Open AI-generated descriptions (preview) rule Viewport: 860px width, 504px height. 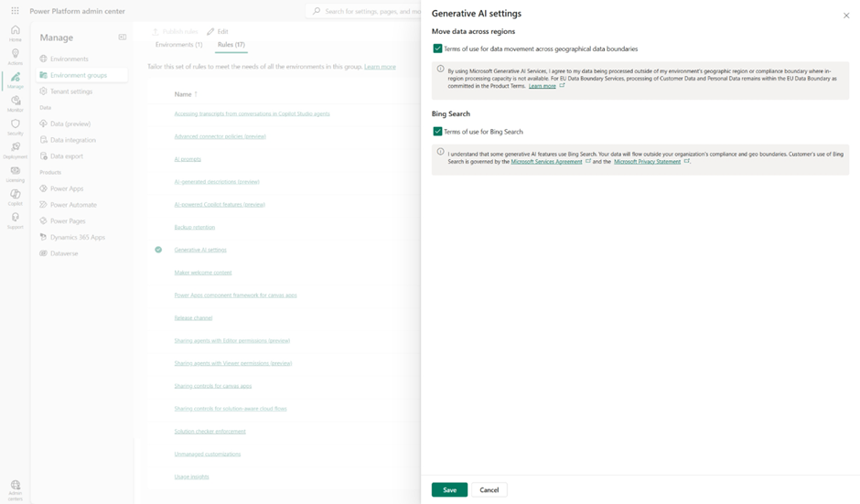tap(217, 181)
